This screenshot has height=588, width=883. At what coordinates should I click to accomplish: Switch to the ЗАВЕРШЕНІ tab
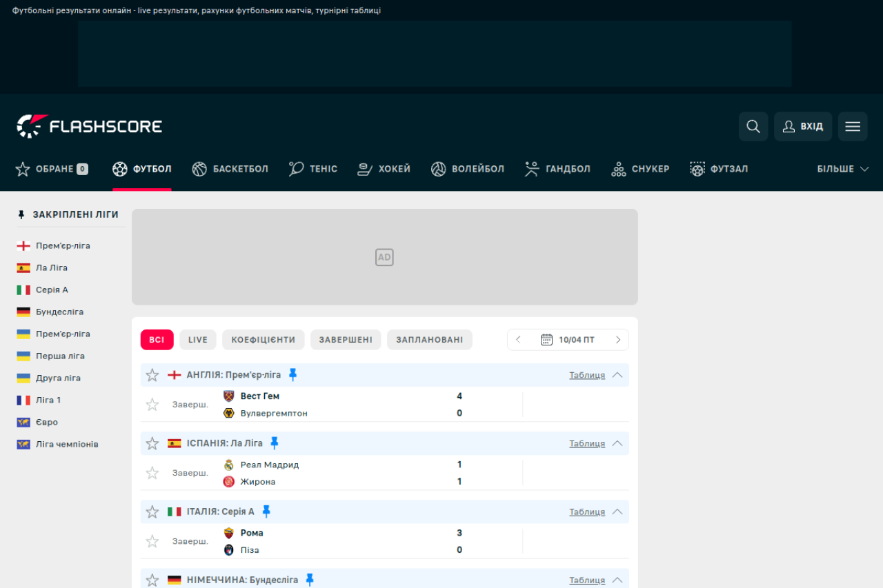(x=346, y=339)
